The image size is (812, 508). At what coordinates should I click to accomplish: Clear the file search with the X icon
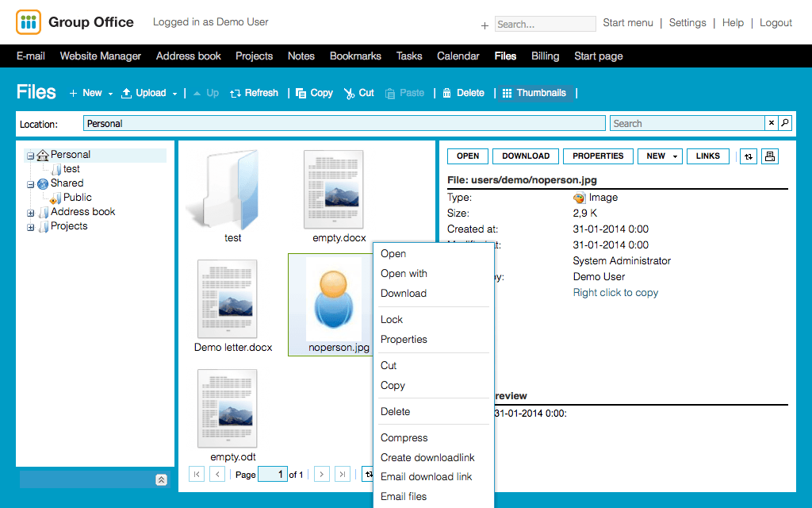coord(771,123)
